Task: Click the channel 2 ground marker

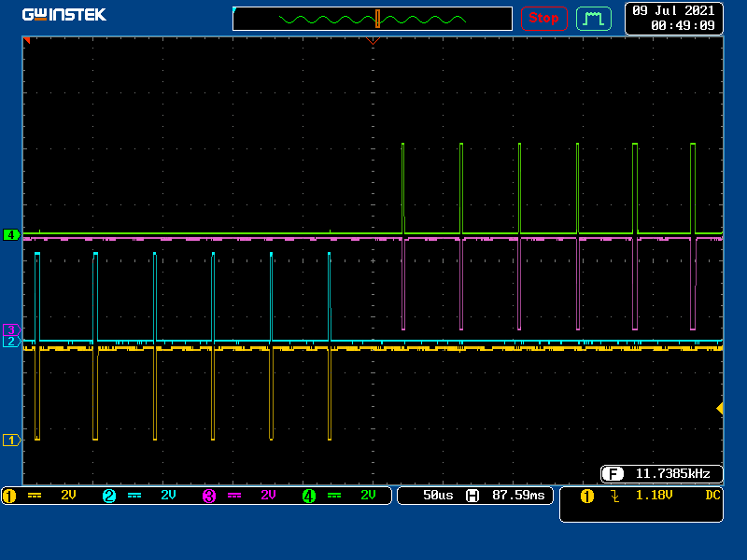Action: (x=11, y=342)
